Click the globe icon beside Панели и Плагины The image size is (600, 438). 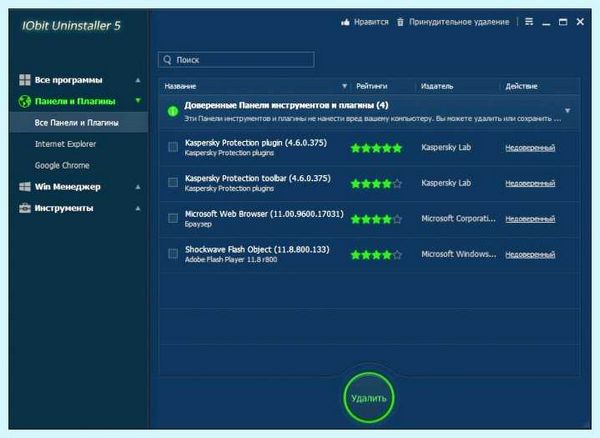click(x=25, y=101)
